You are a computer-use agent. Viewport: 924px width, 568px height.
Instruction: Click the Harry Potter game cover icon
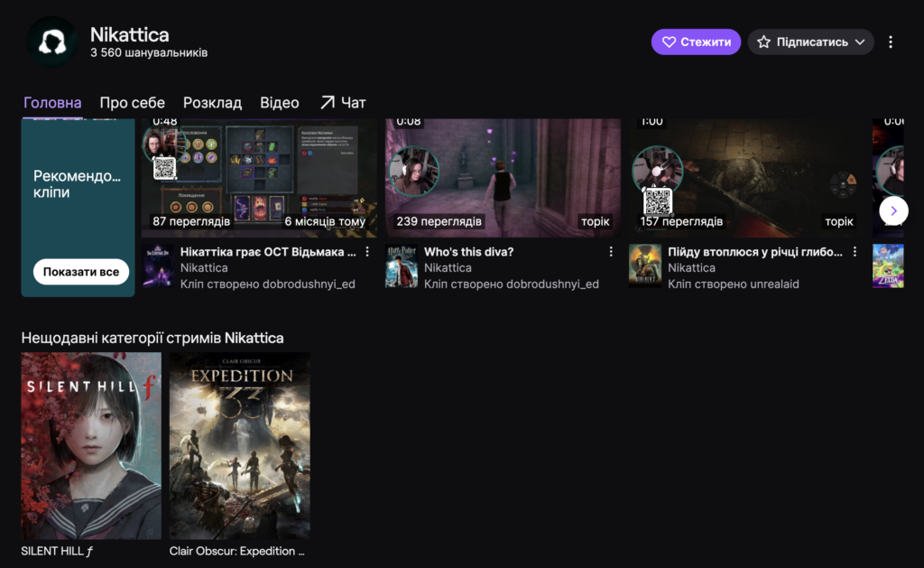(402, 265)
